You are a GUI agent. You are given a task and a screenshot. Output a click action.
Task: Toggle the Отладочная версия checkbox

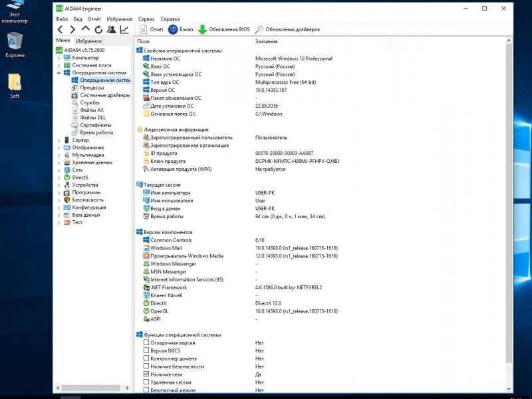(146, 342)
